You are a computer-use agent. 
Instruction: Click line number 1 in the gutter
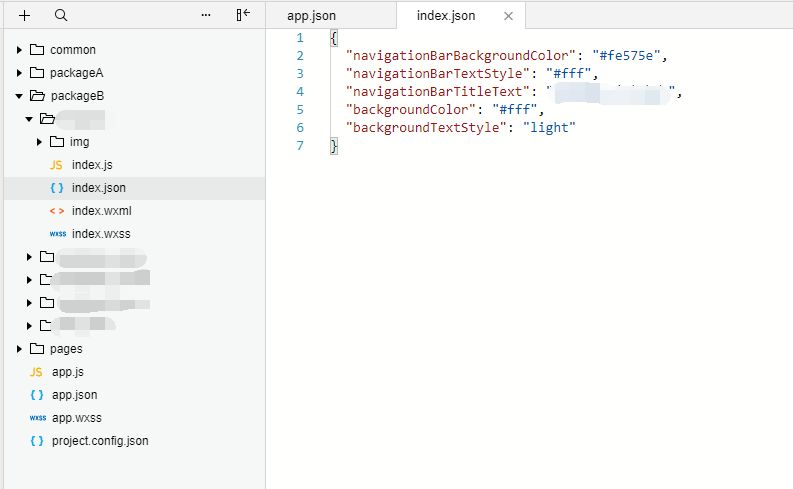coord(300,37)
